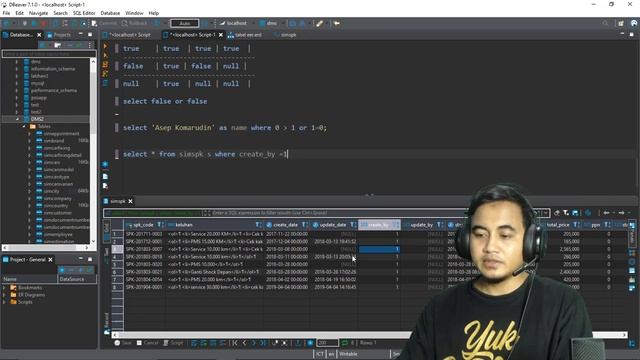The width and height of the screenshot is (640, 360).
Task: Switch to the Projects tab
Action: click(x=58, y=35)
